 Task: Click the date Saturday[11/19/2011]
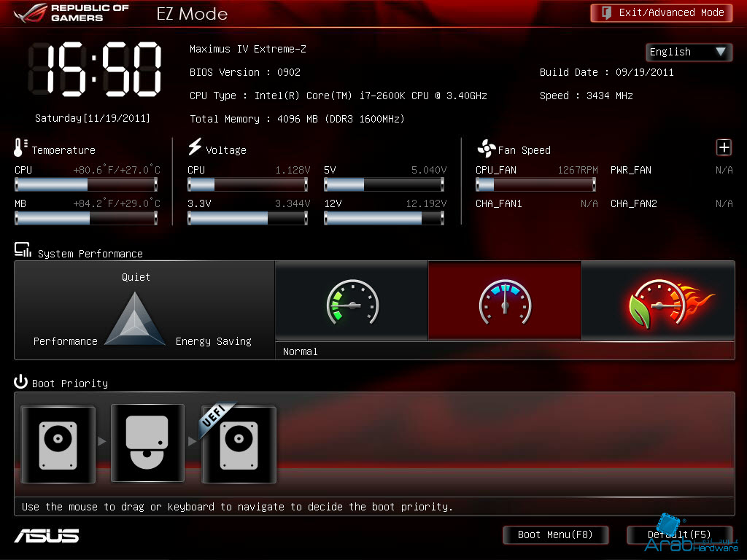pos(93,118)
